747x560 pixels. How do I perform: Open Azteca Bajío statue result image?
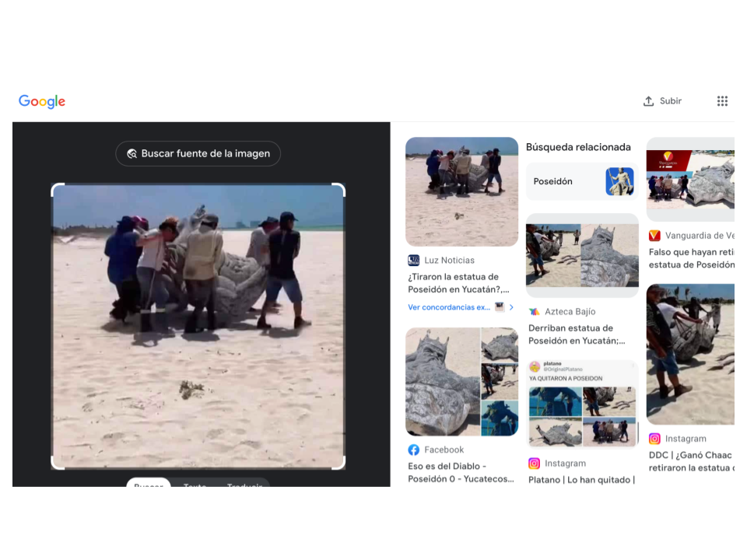click(x=582, y=255)
